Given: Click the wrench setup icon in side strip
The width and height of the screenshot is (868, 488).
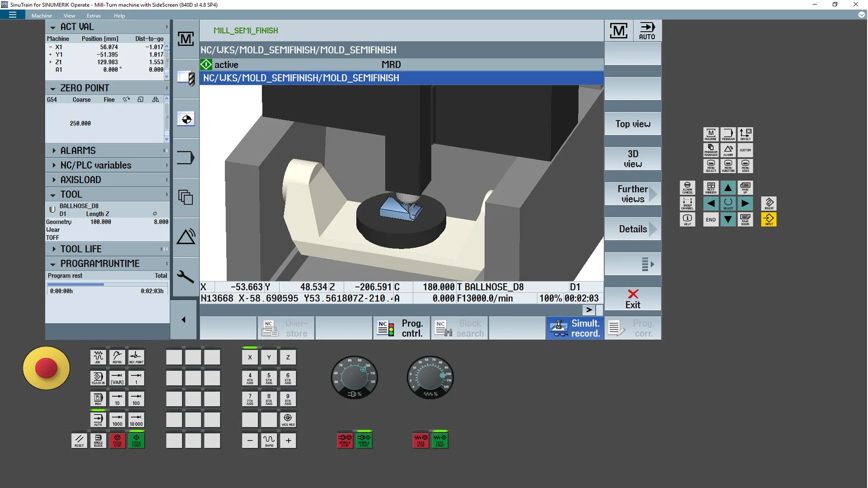Looking at the screenshot, I should pyautogui.click(x=185, y=276).
